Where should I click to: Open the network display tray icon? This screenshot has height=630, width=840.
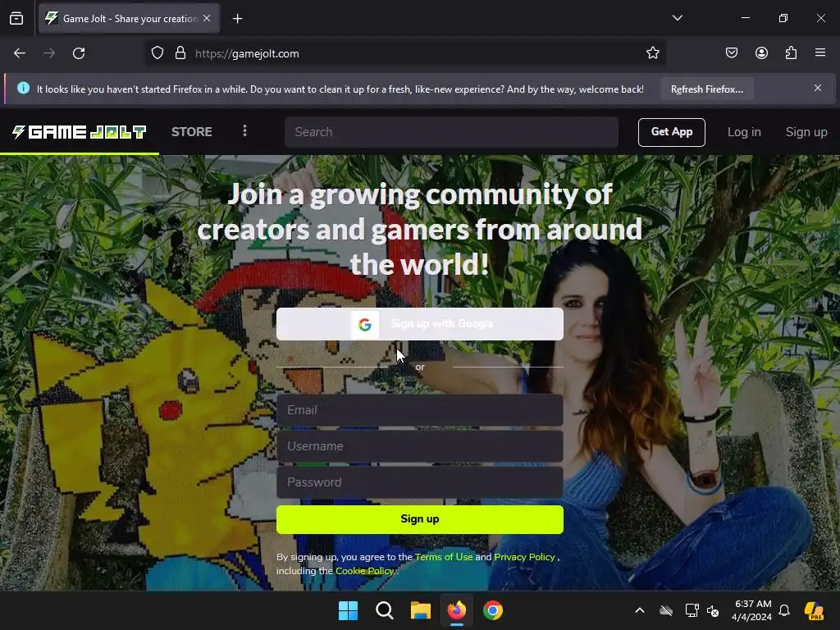pyautogui.click(x=692, y=610)
